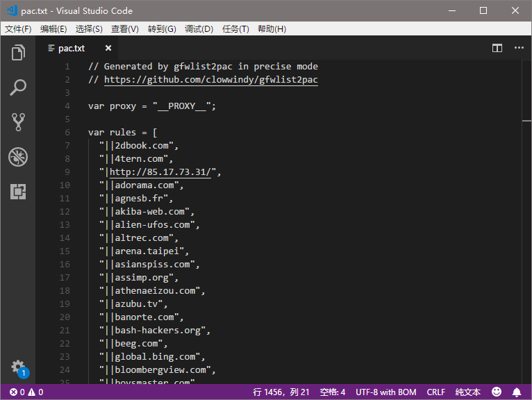Click the comment "Generated by gfwlist2pac" line
The image size is (532, 400).
click(203, 67)
